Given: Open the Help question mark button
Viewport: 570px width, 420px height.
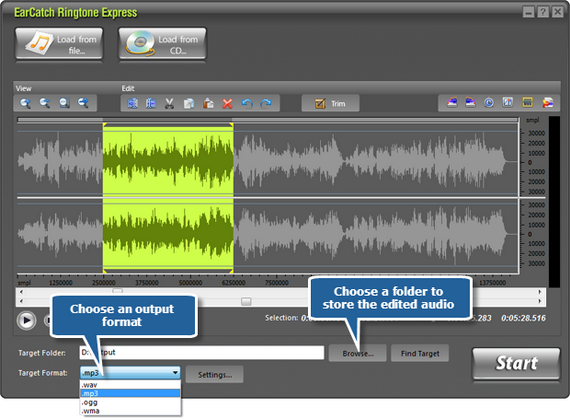Looking at the screenshot, I should tap(543, 12).
